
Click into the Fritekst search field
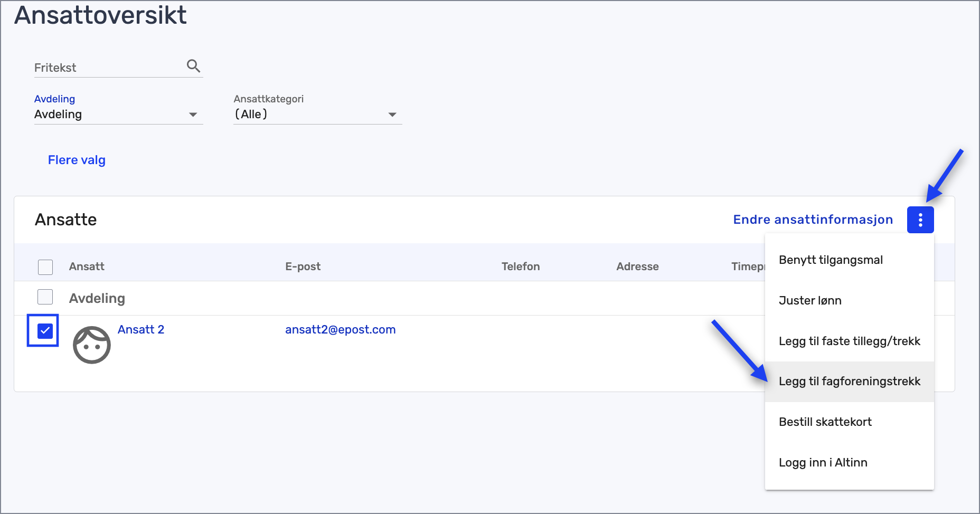[108, 68]
